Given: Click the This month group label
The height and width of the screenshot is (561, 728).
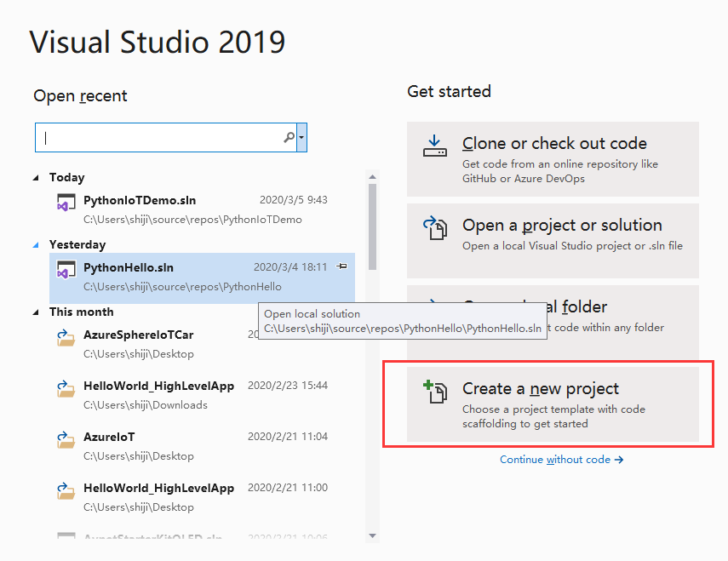Looking at the screenshot, I should (81, 312).
